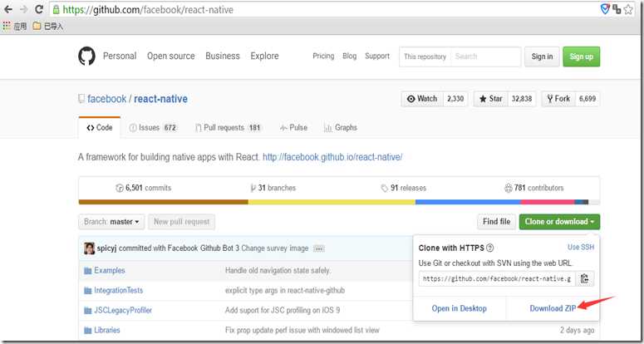644x344 pixels.
Task: Switch to the Issues tab
Action: (x=153, y=128)
